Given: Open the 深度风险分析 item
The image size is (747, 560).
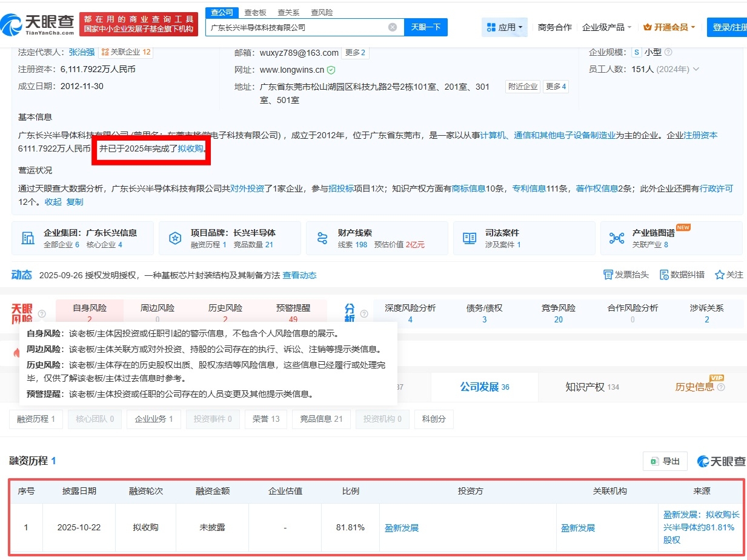Looking at the screenshot, I should coord(410,313).
